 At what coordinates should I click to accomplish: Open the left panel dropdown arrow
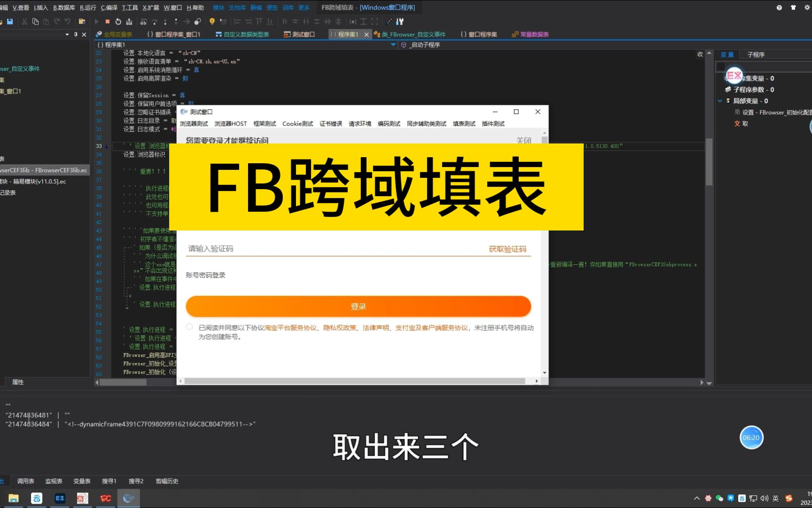coord(67,35)
